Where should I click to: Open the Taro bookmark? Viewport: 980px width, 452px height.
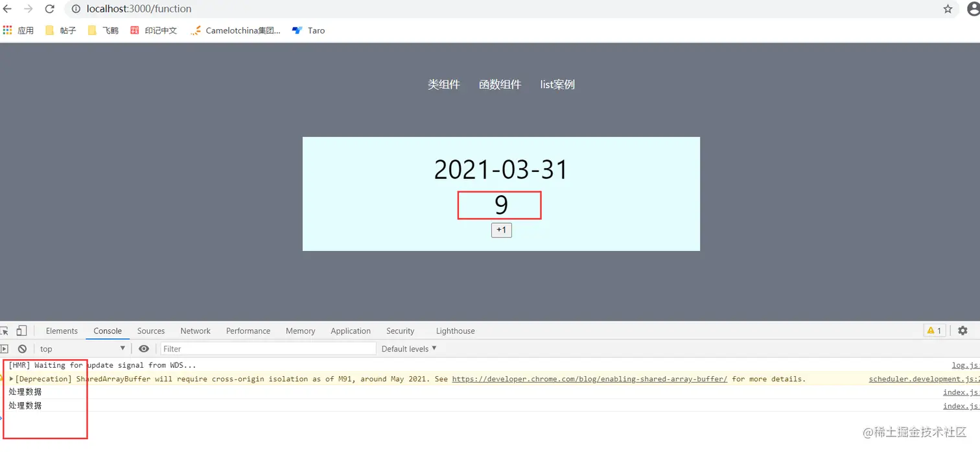pos(309,30)
